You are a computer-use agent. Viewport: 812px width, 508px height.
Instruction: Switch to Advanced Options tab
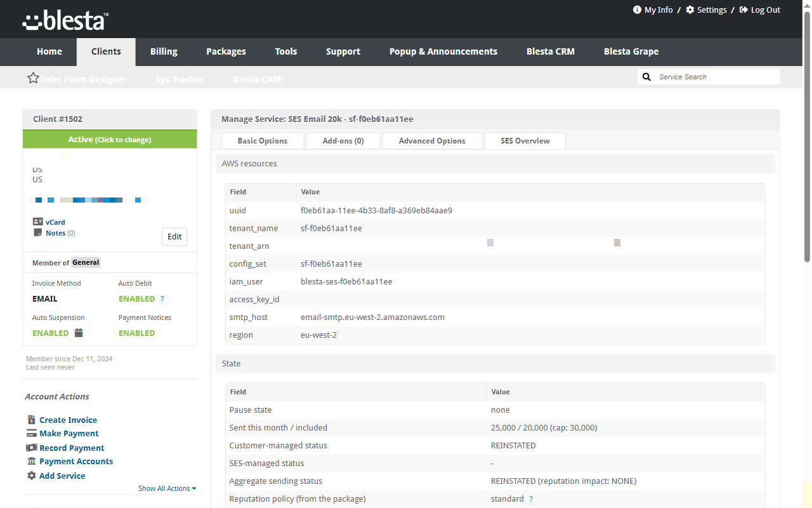tap(432, 141)
